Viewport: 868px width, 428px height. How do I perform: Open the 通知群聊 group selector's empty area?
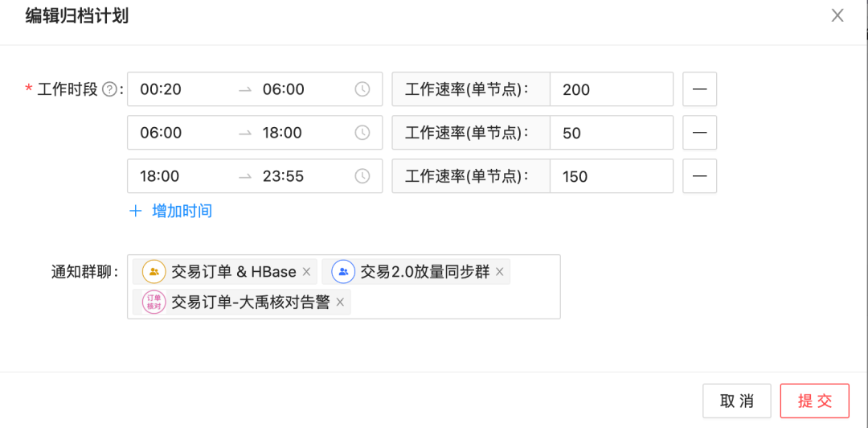(454, 302)
